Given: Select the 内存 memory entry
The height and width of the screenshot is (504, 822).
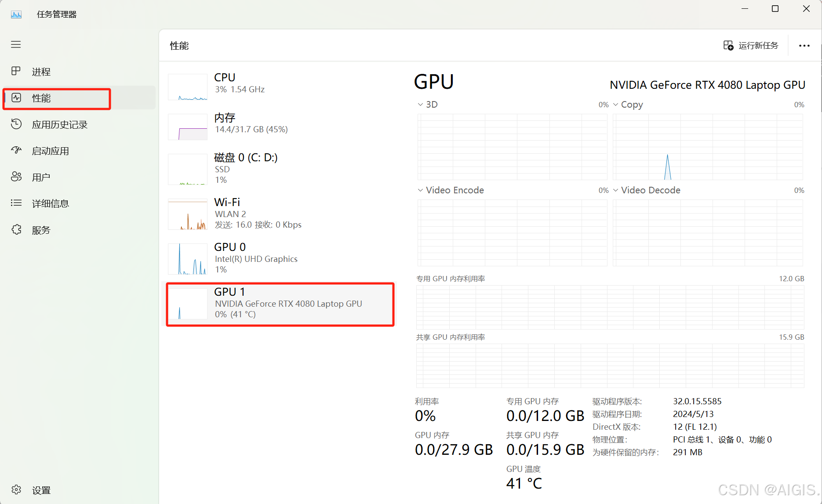Looking at the screenshot, I should [280, 127].
